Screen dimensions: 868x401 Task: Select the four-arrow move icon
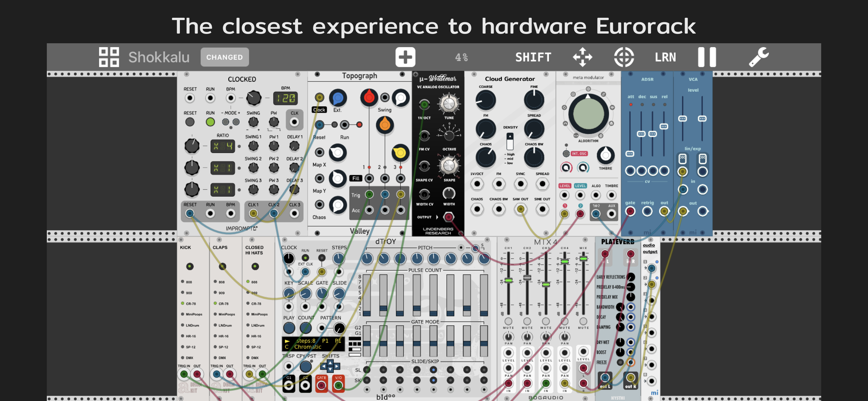[x=583, y=57]
